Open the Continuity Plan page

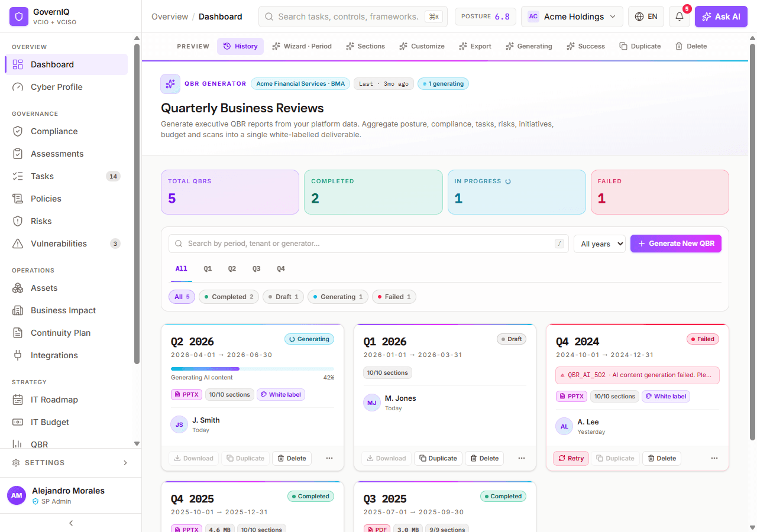pos(66,333)
